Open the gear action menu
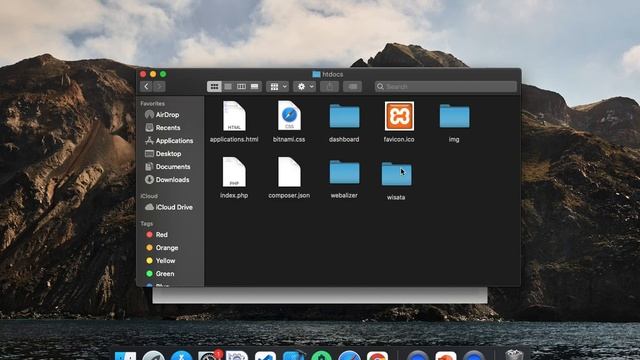 coord(304,87)
